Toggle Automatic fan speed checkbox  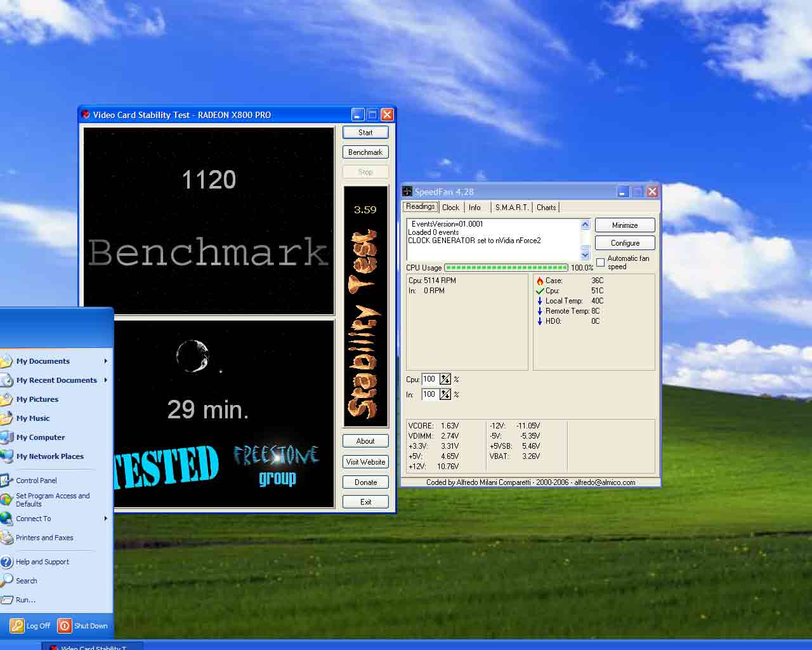[x=601, y=262]
